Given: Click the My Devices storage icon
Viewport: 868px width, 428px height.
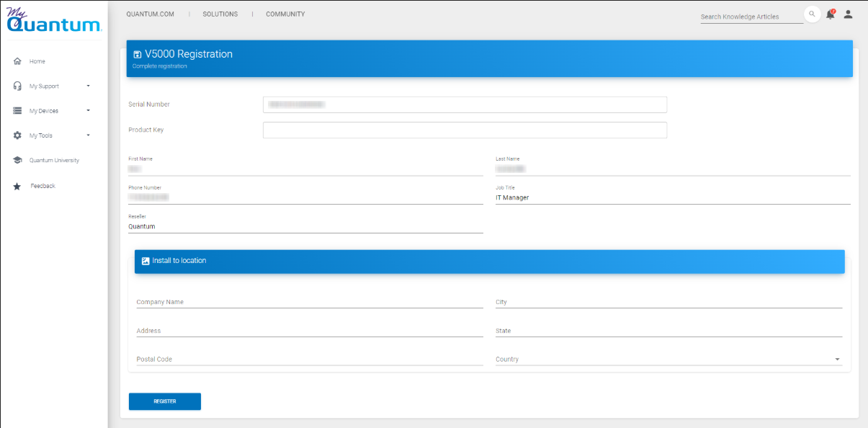Looking at the screenshot, I should (17, 111).
